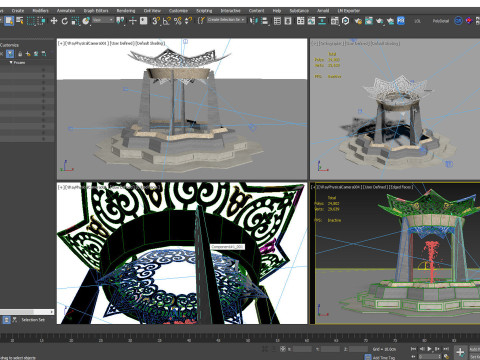Image resolution: width=480 pixels, height=360 pixels.
Task: Open Selection Set dropdown in Scene Explorer
Action: click(x=33, y=320)
